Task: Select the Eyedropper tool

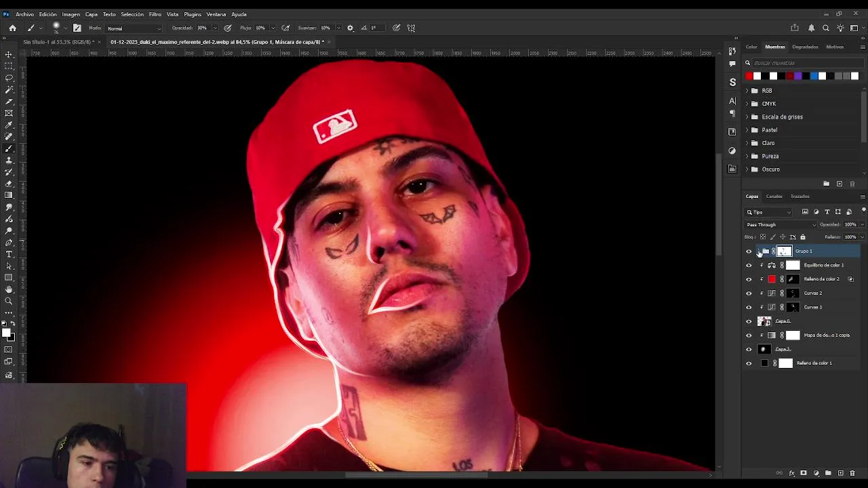Action: pos(9,125)
